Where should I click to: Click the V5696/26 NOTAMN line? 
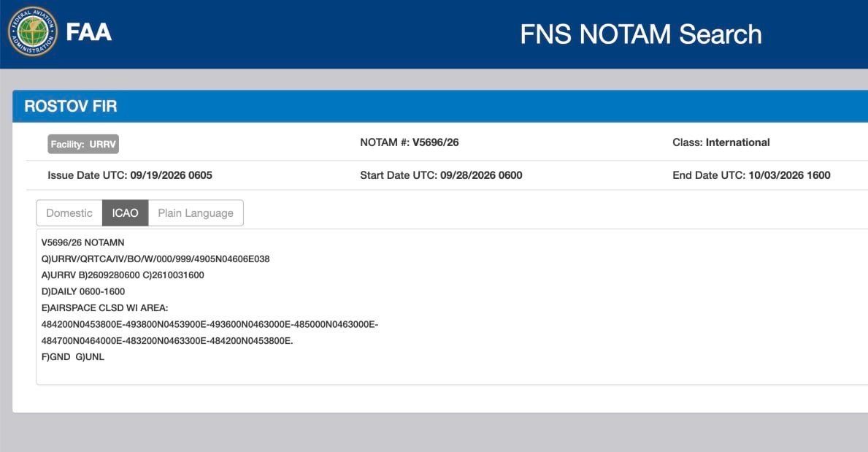pos(83,242)
